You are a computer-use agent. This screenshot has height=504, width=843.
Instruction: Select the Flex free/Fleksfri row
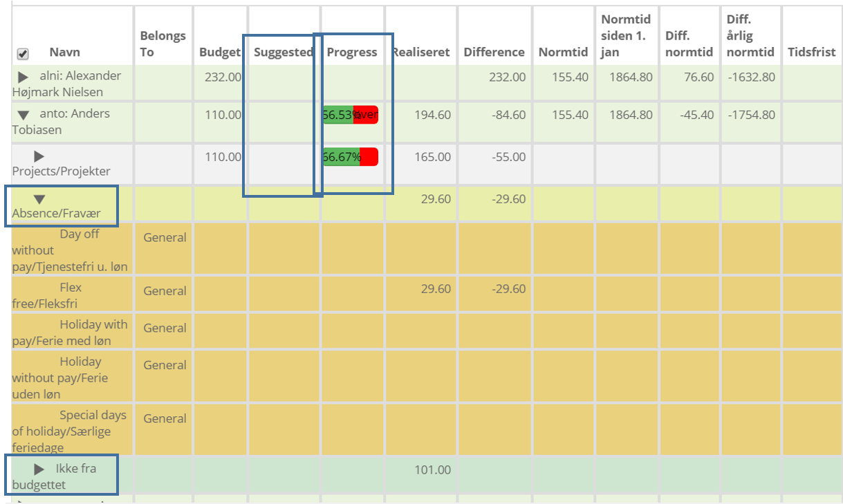[x=69, y=295]
